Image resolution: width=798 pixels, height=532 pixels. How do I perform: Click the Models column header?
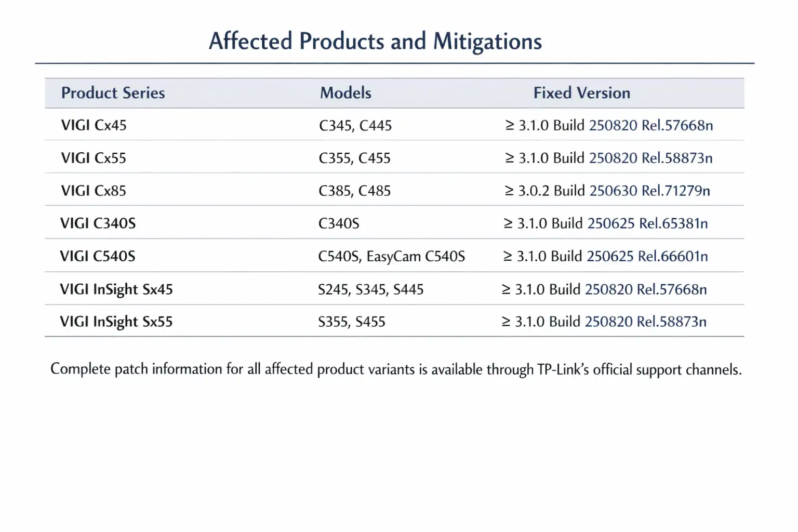[x=345, y=93]
